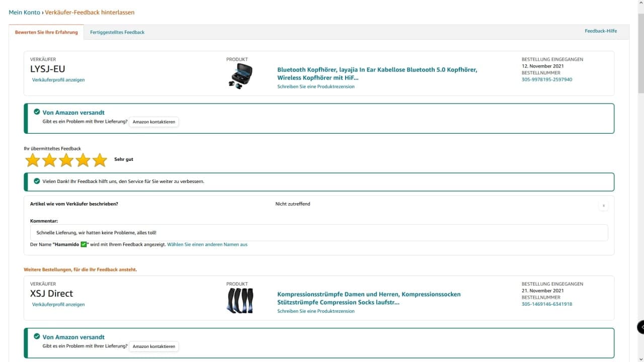Click 'Amazon kontaktieren' for the LYSJ-EU order
The height and width of the screenshot is (362, 644).
click(154, 122)
